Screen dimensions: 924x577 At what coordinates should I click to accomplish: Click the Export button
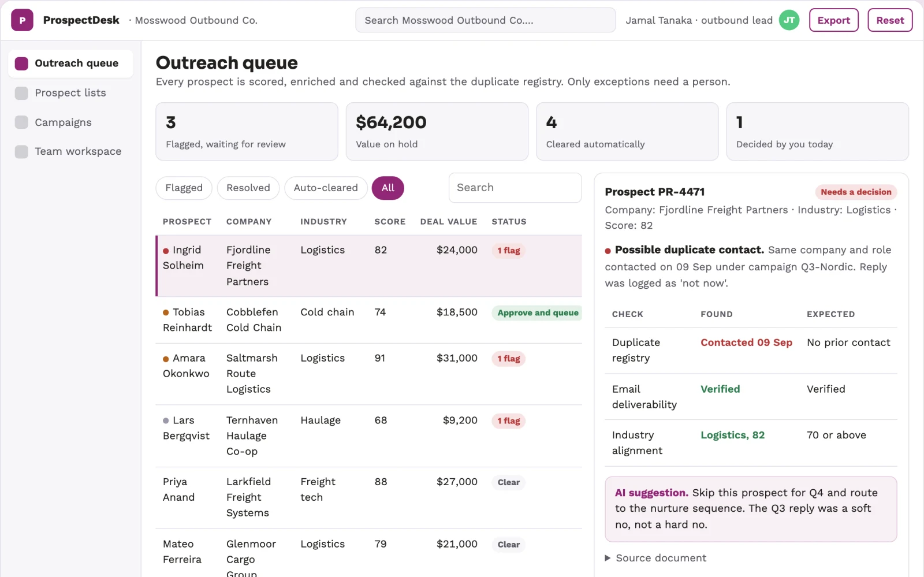pyautogui.click(x=833, y=20)
